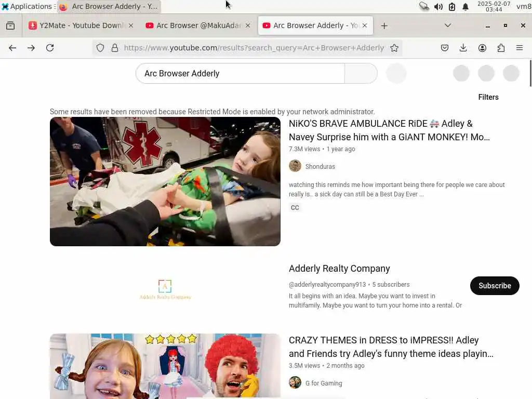
Task: Click the Adderly Realty Company logo
Action: 165,289
